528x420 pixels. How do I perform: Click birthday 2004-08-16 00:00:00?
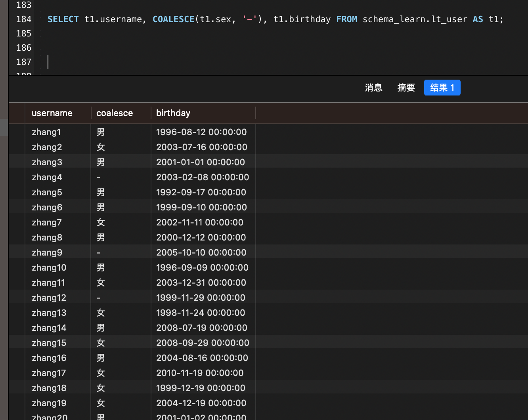202,358
